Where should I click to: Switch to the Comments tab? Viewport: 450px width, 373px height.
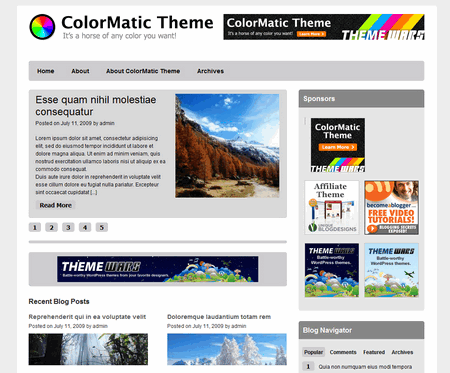343,352
